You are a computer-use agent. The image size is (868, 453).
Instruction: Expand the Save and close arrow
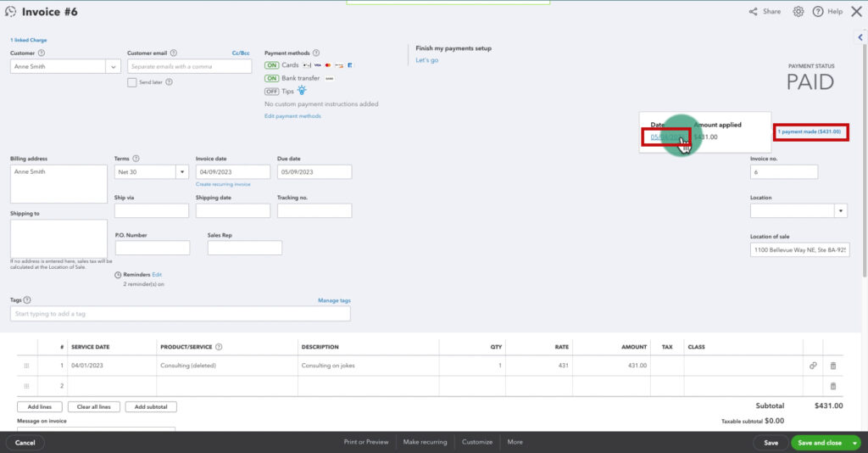click(x=855, y=443)
